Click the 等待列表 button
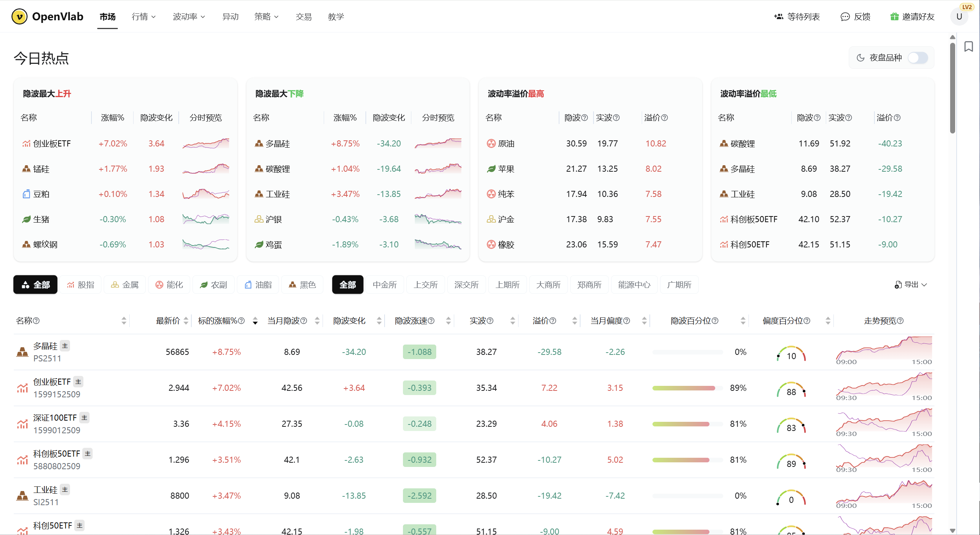This screenshot has width=980, height=535. click(797, 16)
